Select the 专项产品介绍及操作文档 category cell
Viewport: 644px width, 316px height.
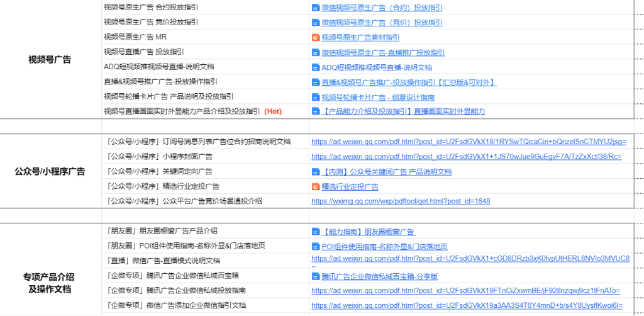coord(50,270)
